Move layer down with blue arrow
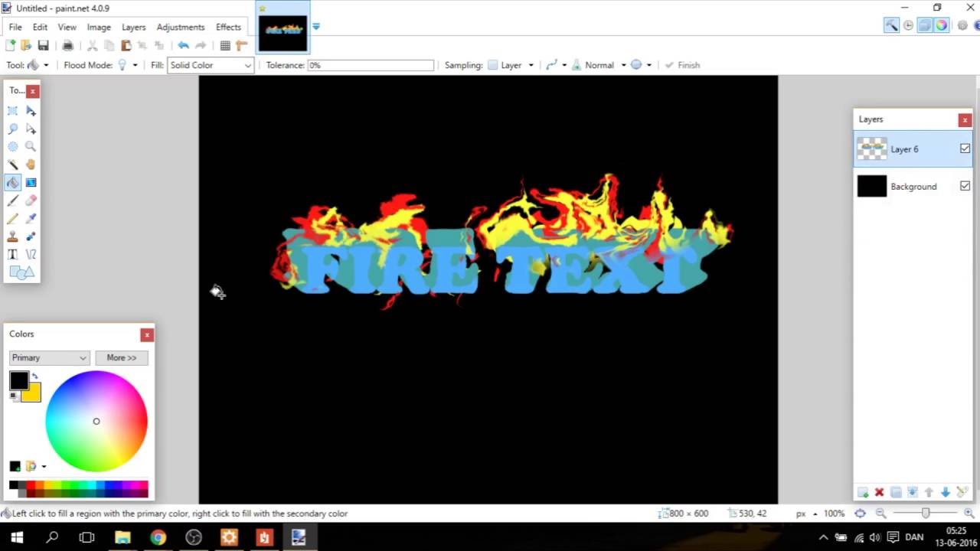The image size is (980, 551). pos(946,492)
